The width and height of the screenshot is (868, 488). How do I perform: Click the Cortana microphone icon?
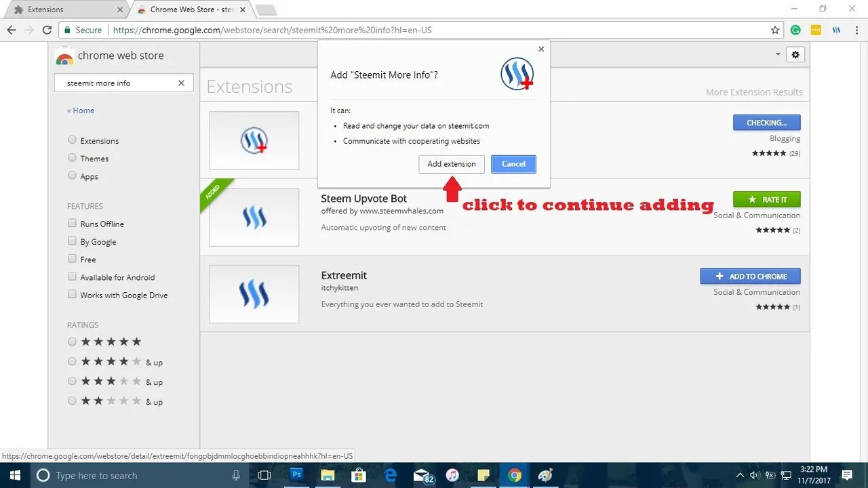click(236, 475)
